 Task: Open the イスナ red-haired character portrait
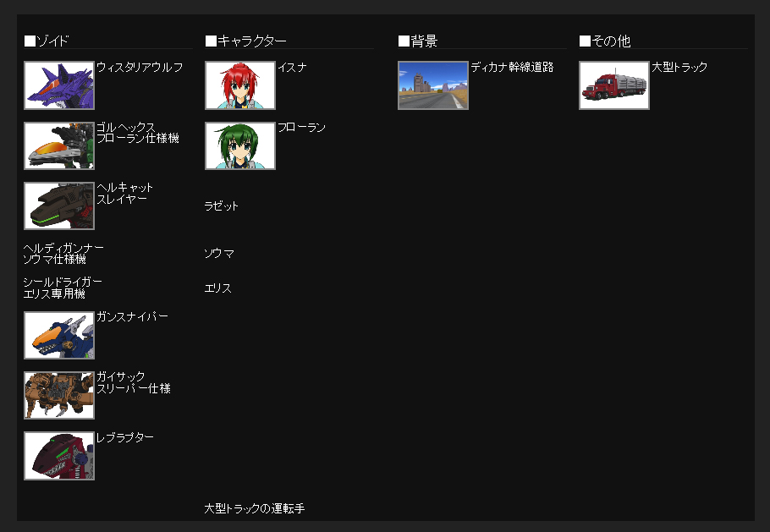tap(240, 85)
